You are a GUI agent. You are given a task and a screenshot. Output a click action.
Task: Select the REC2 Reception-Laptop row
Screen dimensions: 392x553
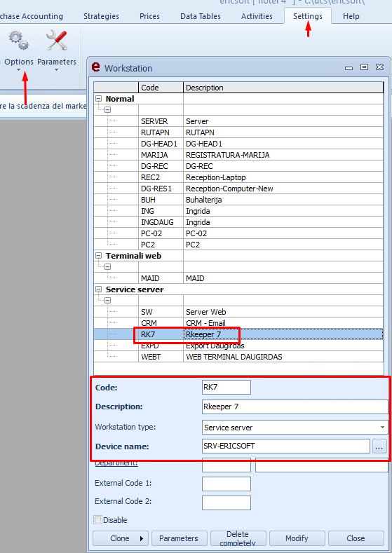coord(238,177)
